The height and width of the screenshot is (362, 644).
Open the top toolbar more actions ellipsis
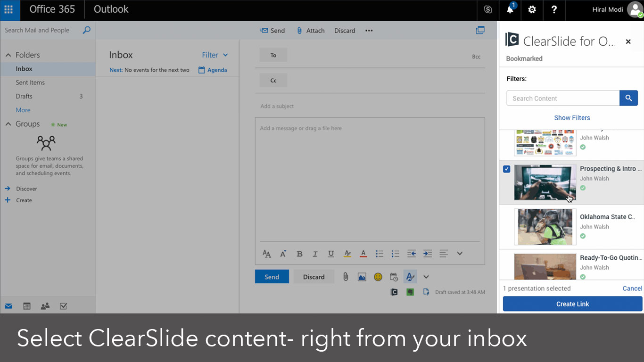coord(369,31)
